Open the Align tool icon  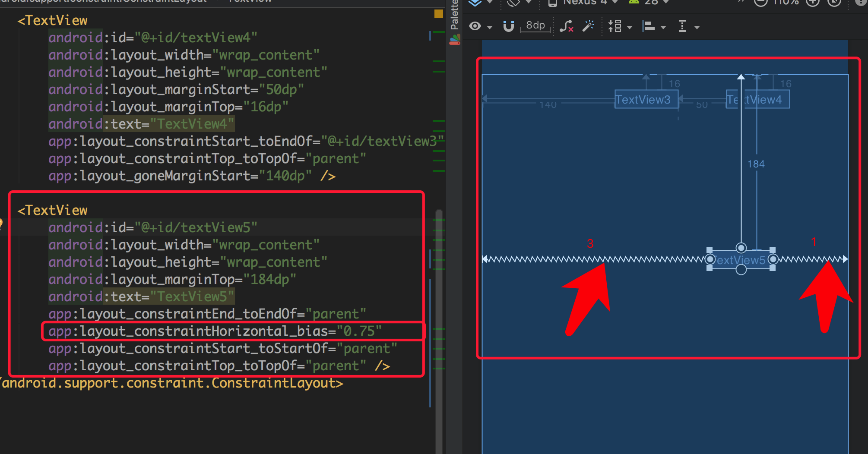pos(648,26)
